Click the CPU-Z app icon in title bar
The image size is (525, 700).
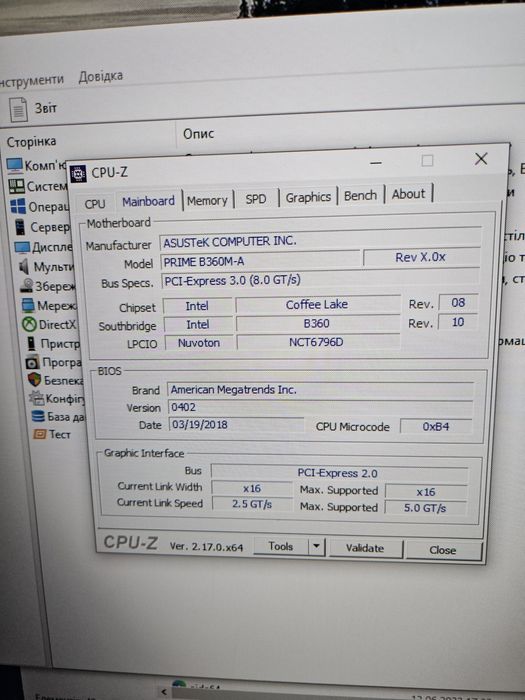coord(78,174)
